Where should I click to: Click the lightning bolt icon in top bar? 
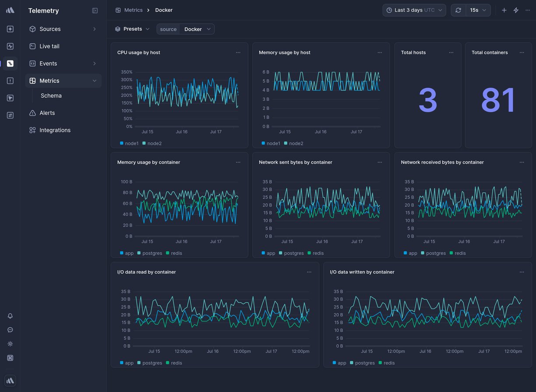516,10
